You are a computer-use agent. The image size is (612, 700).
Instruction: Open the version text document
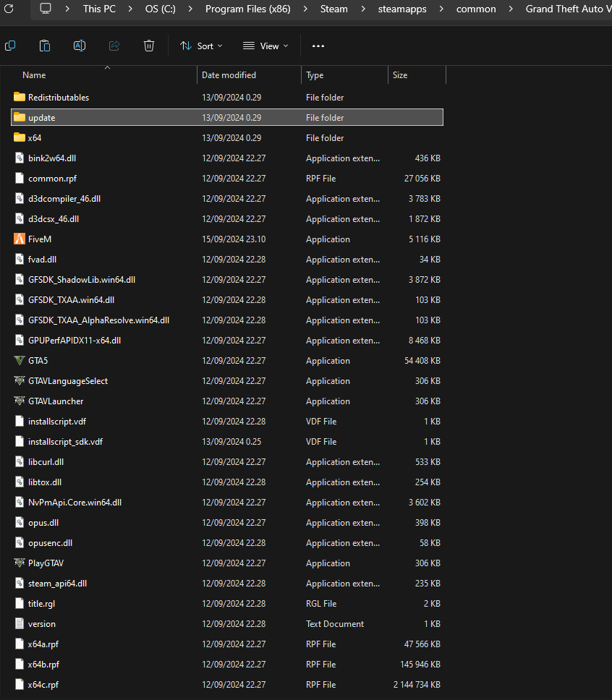[42, 623]
